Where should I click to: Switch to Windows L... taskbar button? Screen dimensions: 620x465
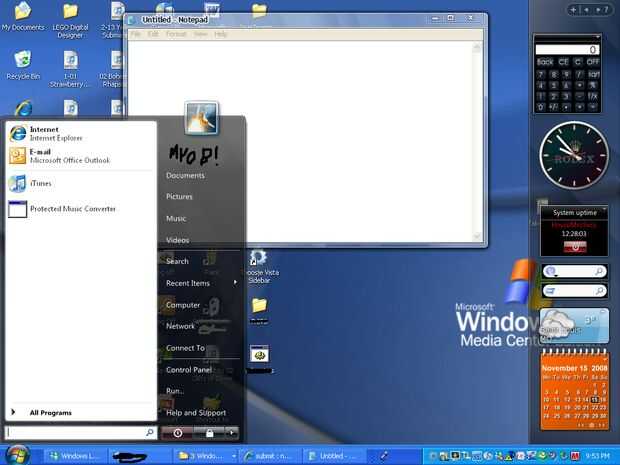(75, 456)
